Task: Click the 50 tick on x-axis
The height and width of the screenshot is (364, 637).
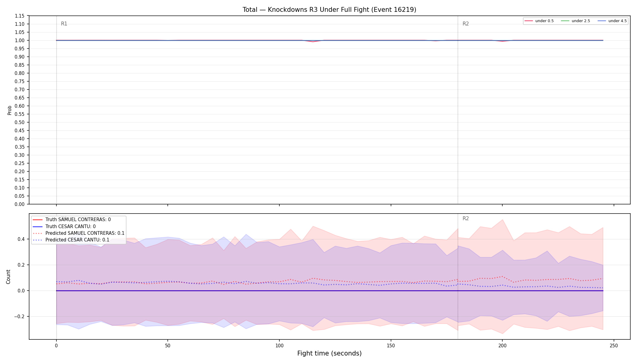Action: pos(168,345)
